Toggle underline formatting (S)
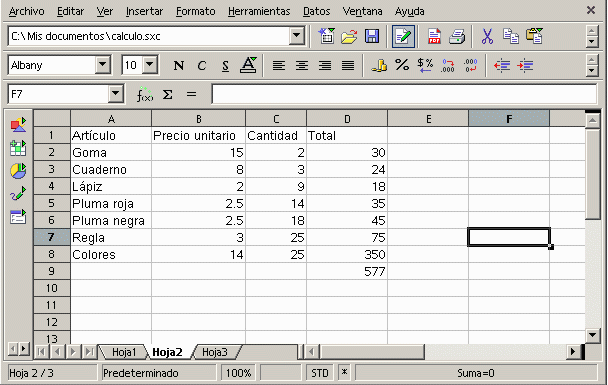 (225, 65)
